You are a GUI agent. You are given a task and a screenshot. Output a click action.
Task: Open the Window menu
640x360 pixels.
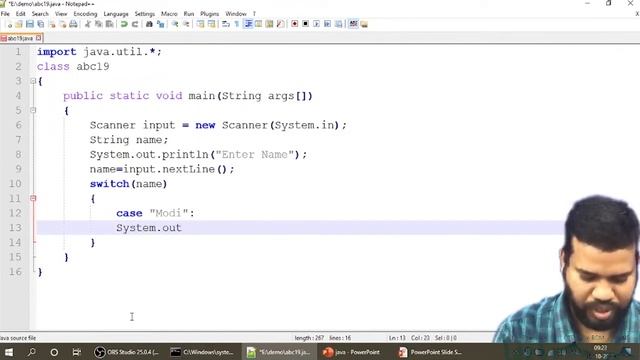click(236, 14)
